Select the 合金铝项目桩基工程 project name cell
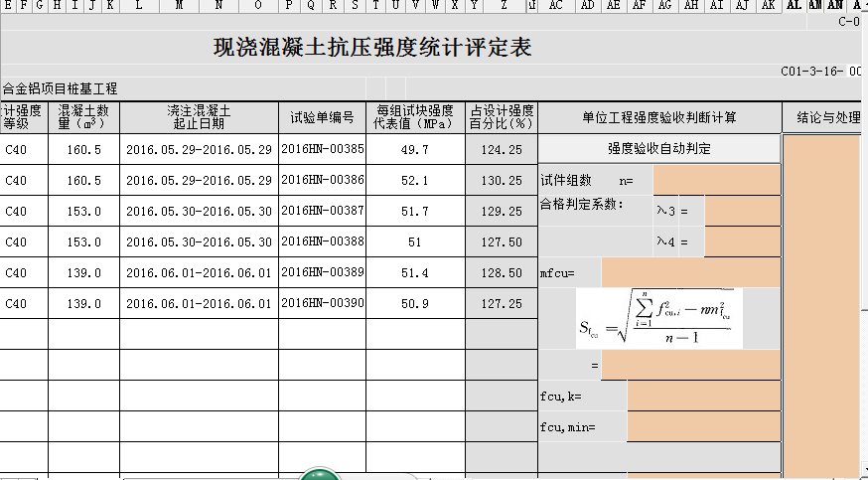 (60, 88)
